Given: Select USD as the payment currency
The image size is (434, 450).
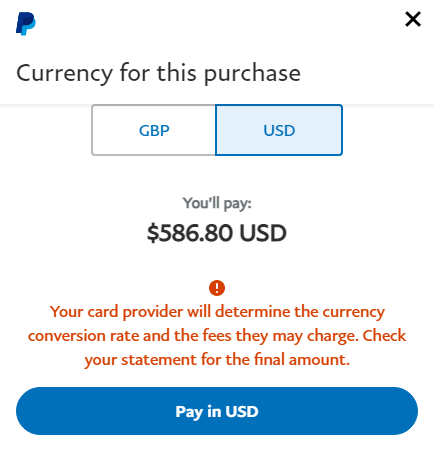Looking at the screenshot, I should pyautogui.click(x=279, y=130).
